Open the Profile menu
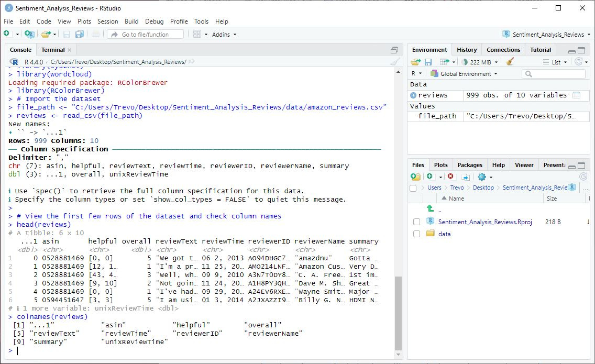Viewport: 595px width, 364px height. pyautogui.click(x=179, y=21)
